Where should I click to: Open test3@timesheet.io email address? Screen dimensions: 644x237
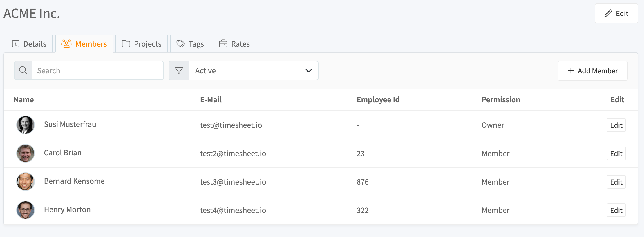coord(233,182)
